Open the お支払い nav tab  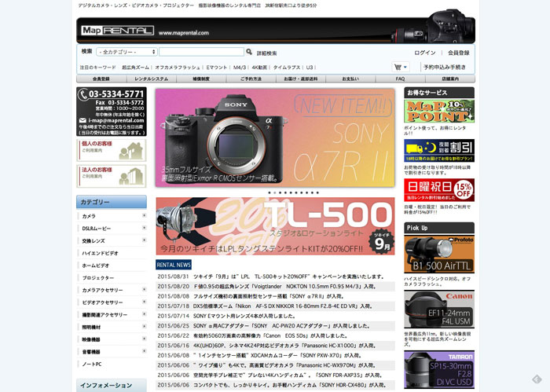tap(350, 79)
